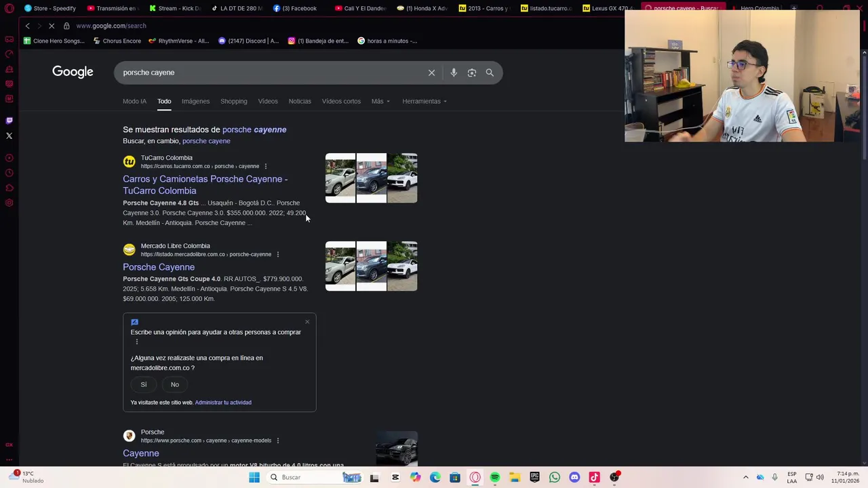Open sidebar settings gear icon
The height and width of the screenshot is (488, 868).
click(x=9, y=203)
